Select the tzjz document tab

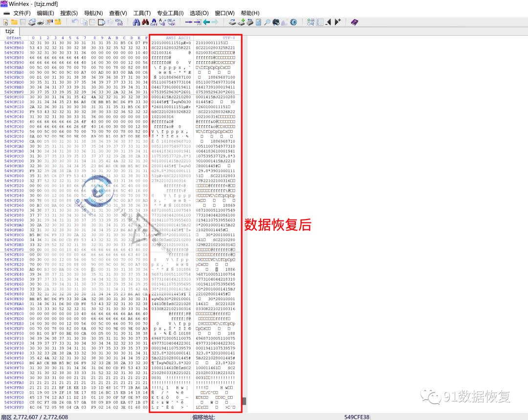[10, 31]
